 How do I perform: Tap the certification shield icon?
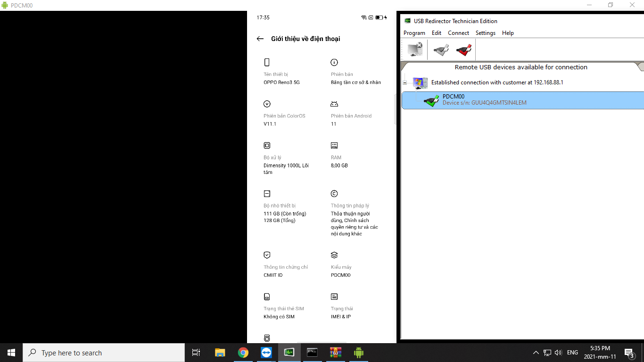tap(267, 255)
